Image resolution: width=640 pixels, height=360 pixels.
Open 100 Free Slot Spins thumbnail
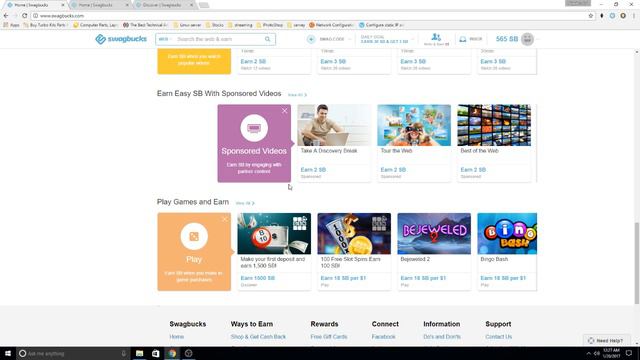354,233
